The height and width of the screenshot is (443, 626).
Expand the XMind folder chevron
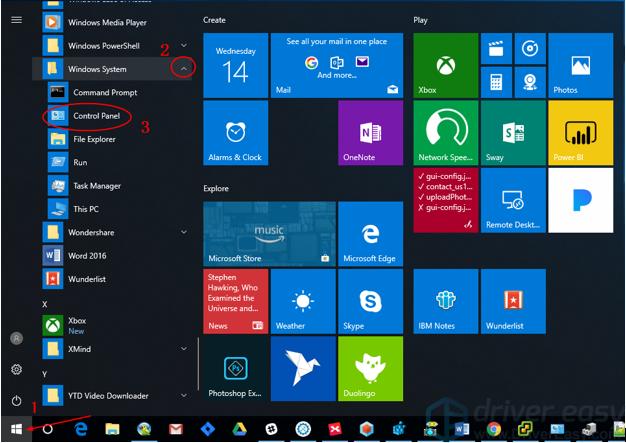tap(184, 348)
